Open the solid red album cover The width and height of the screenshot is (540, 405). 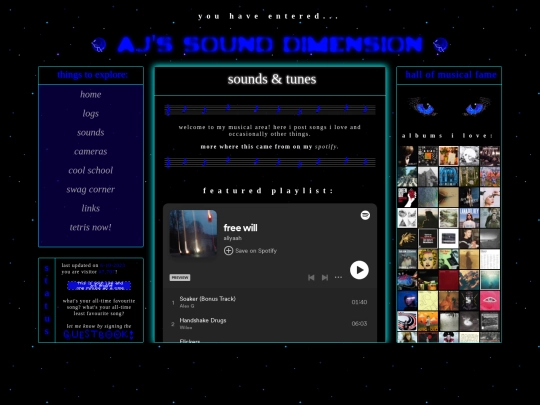click(449, 280)
